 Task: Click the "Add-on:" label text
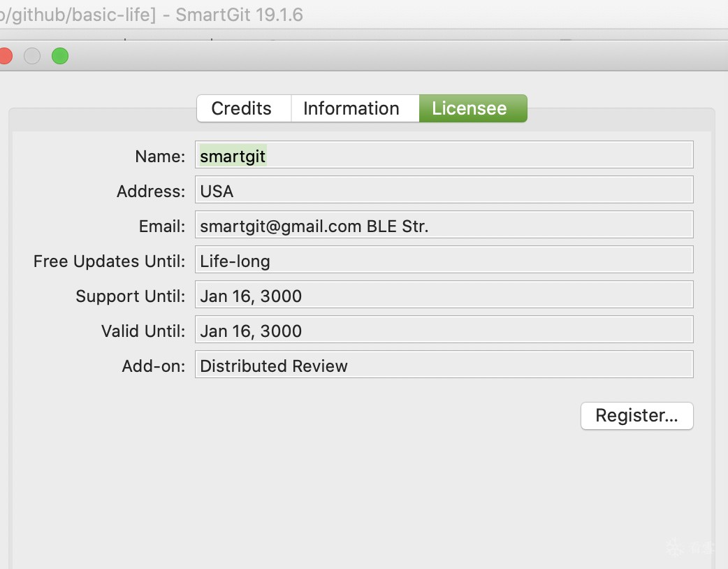[154, 366]
